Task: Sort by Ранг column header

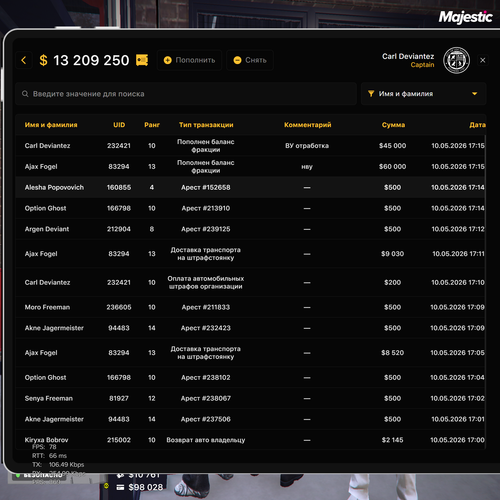Action: click(x=152, y=125)
